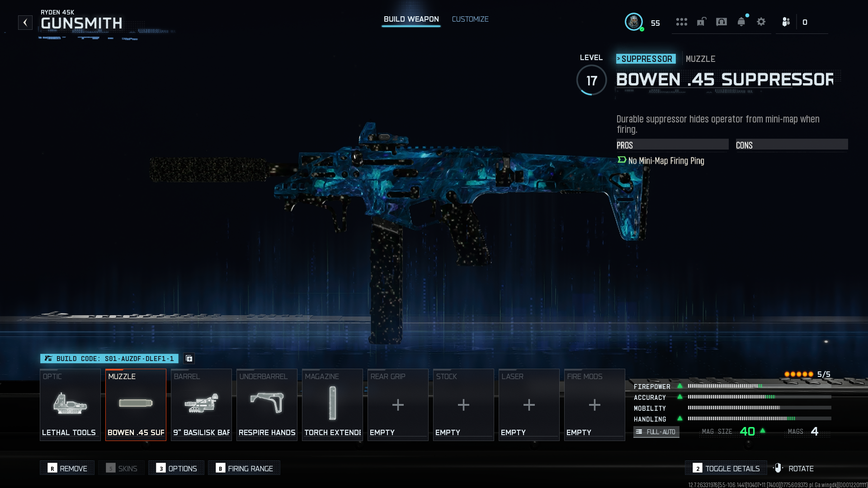Click the level 17 circular indicator
The image size is (868, 488).
coord(591,80)
